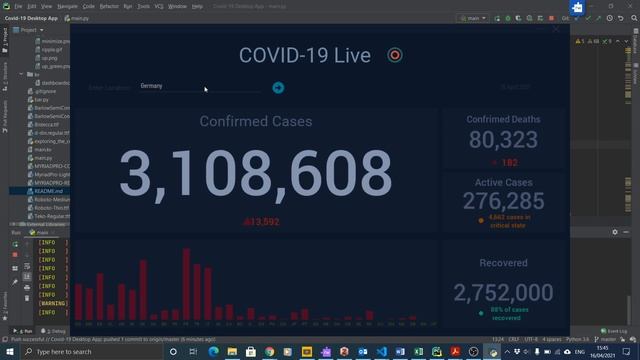Click the UTF-8 encoding in status bar
Image resolution: width=640 pixels, height=360 pixels.
(x=531, y=340)
